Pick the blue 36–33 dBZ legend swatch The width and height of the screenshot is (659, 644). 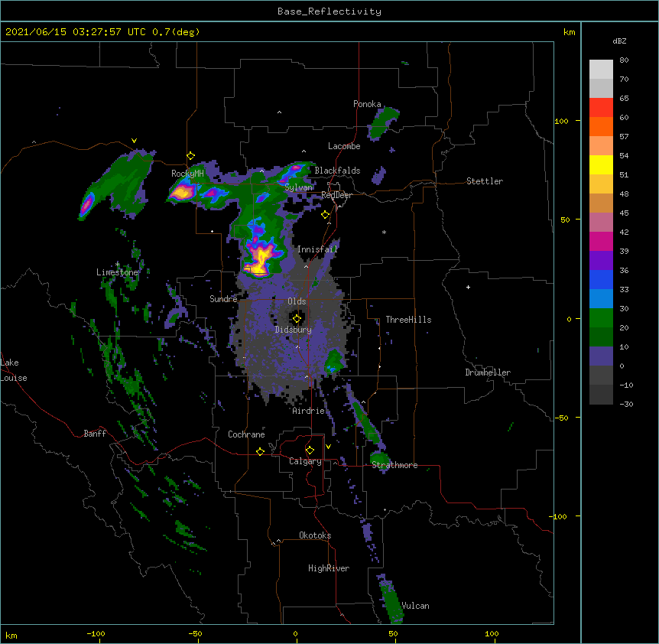coord(601,279)
